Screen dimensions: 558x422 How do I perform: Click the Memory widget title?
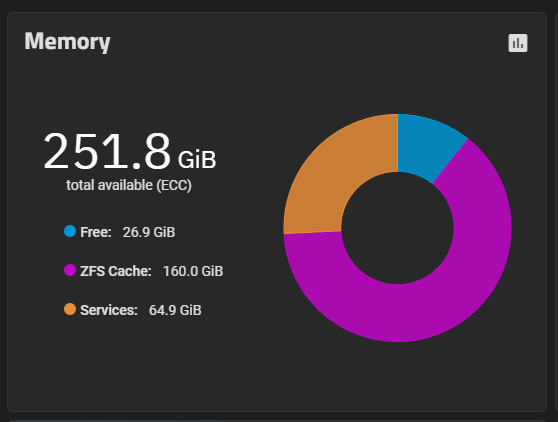[x=67, y=42]
